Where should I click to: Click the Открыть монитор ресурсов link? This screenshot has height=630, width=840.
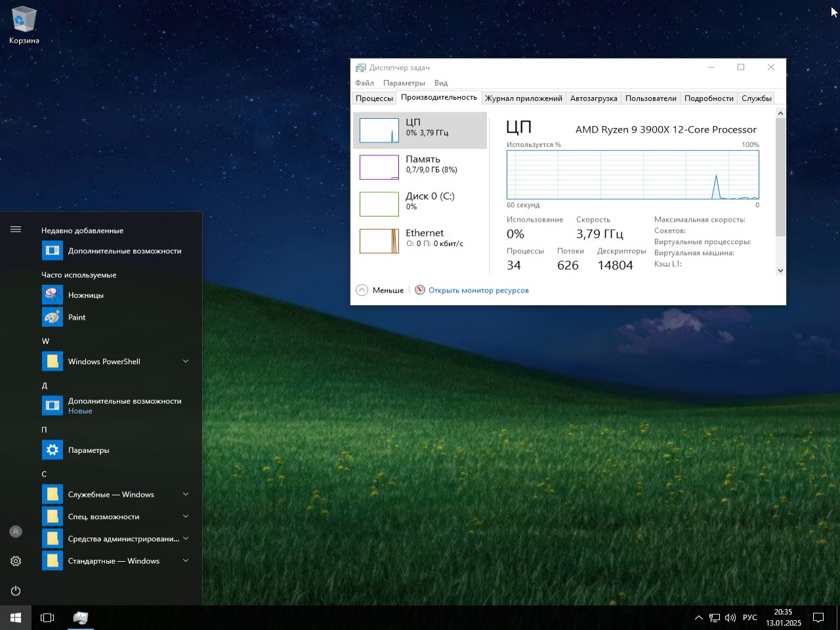coord(478,290)
